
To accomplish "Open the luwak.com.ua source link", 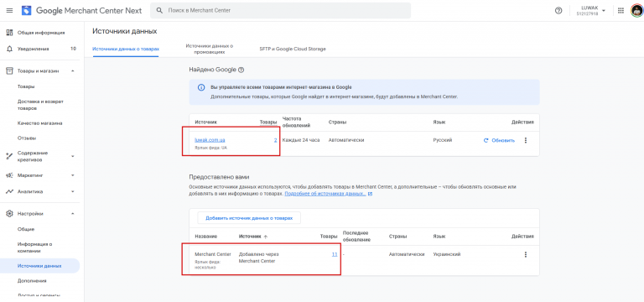I will (x=210, y=140).
